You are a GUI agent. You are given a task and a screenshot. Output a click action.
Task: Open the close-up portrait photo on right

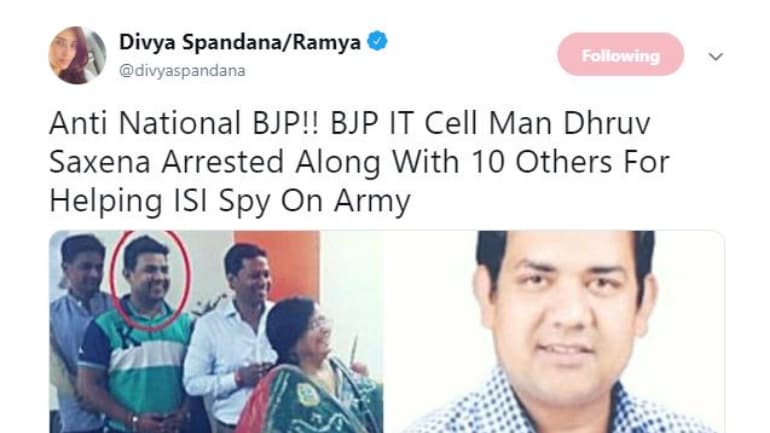point(554,331)
